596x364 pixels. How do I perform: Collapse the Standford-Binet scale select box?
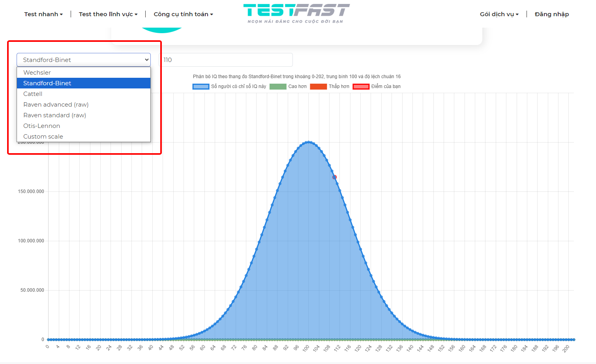(x=83, y=60)
